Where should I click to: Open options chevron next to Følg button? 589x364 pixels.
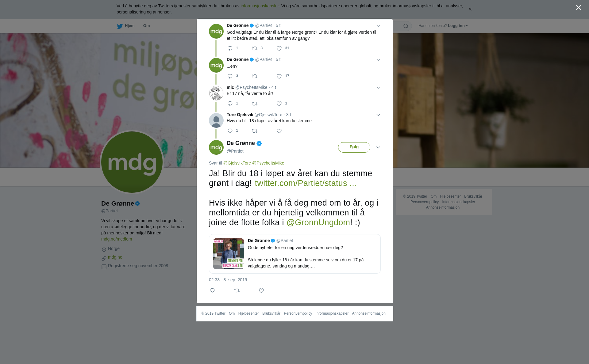(378, 147)
